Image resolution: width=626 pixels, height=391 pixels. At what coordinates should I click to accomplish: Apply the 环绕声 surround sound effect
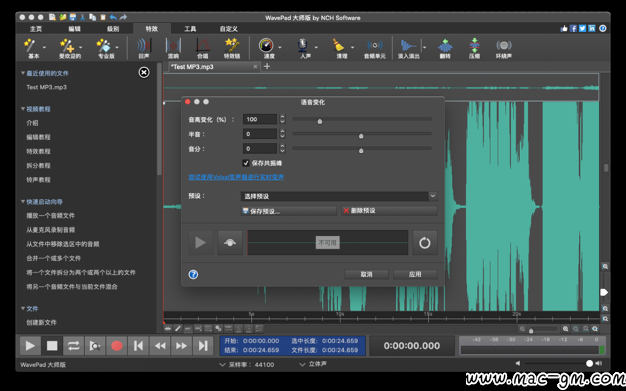click(x=504, y=48)
